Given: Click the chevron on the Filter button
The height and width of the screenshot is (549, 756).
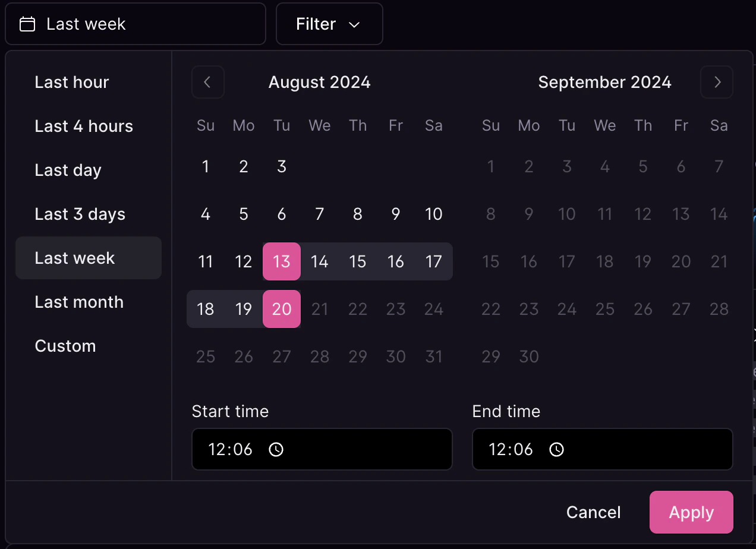Looking at the screenshot, I should coord(354,25).
